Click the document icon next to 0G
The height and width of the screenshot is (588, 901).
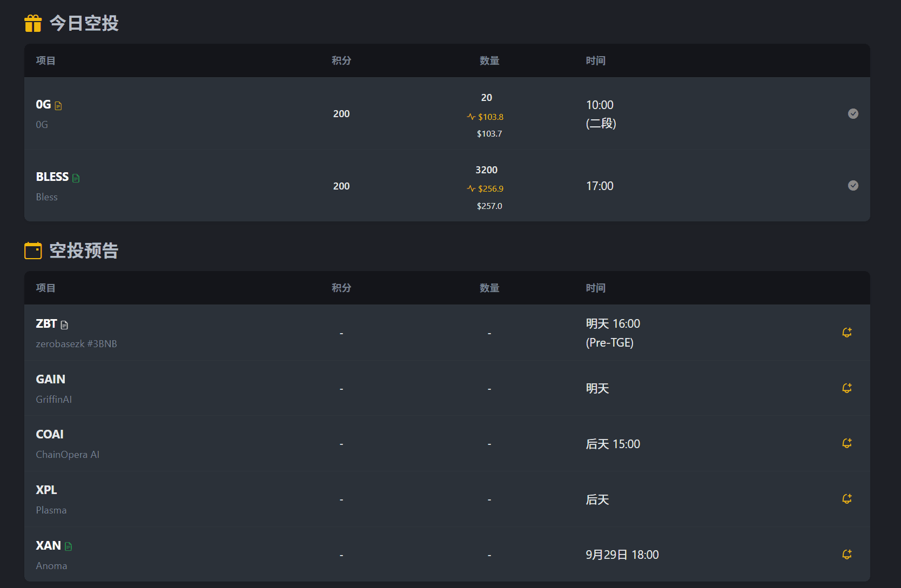pos(58,106)
